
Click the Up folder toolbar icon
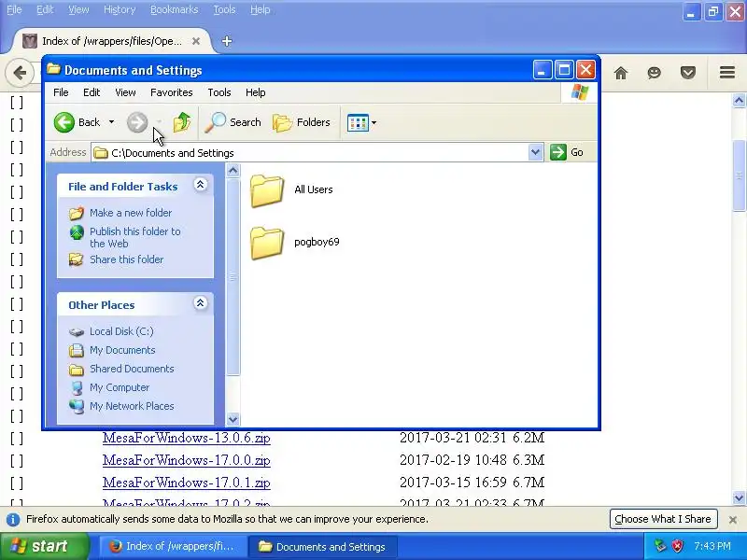click(181, 122)
